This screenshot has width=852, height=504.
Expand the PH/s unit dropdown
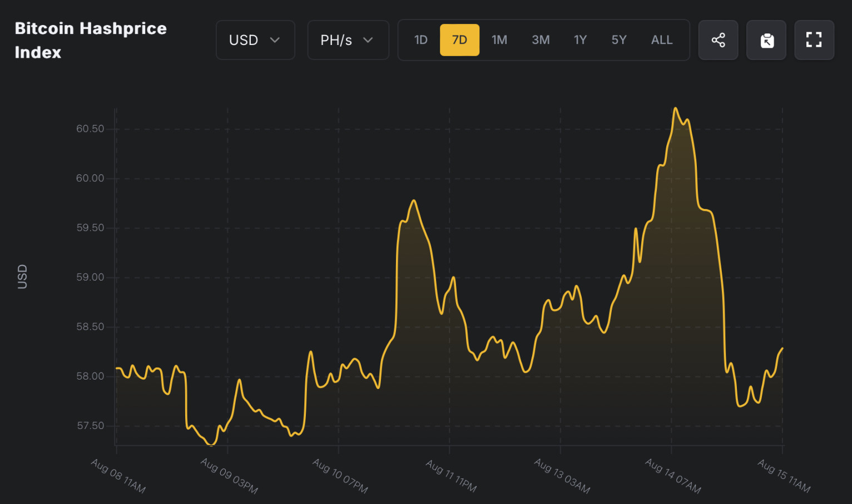pyautogui.click(x=348, y=40)
